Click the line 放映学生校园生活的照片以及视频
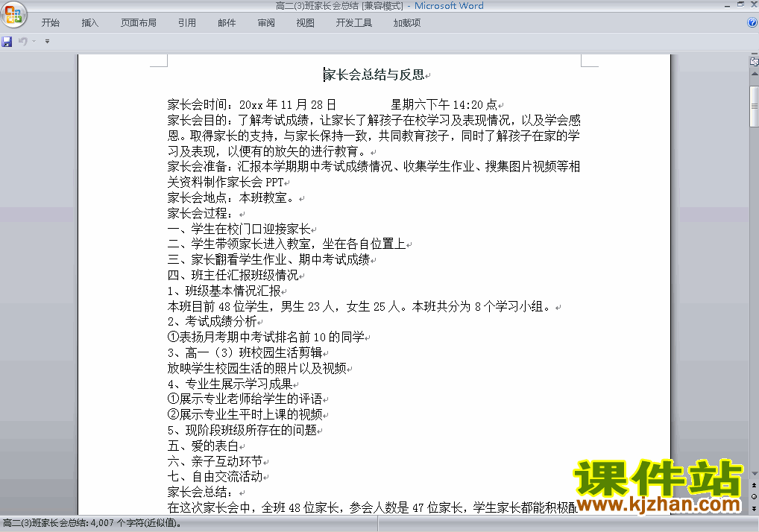 [257, 368]
